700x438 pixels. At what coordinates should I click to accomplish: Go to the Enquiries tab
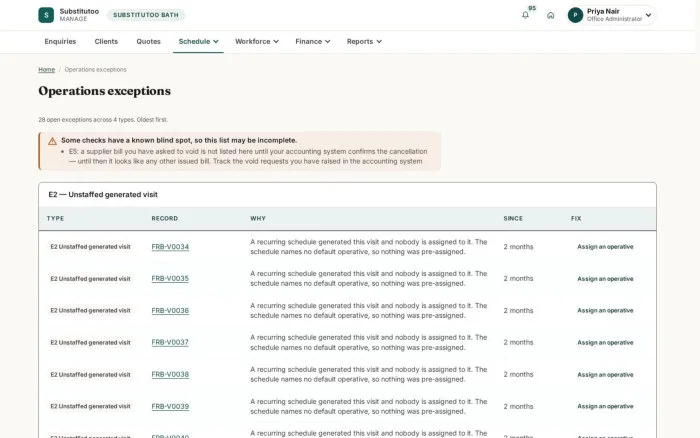[x=60, y=42]
